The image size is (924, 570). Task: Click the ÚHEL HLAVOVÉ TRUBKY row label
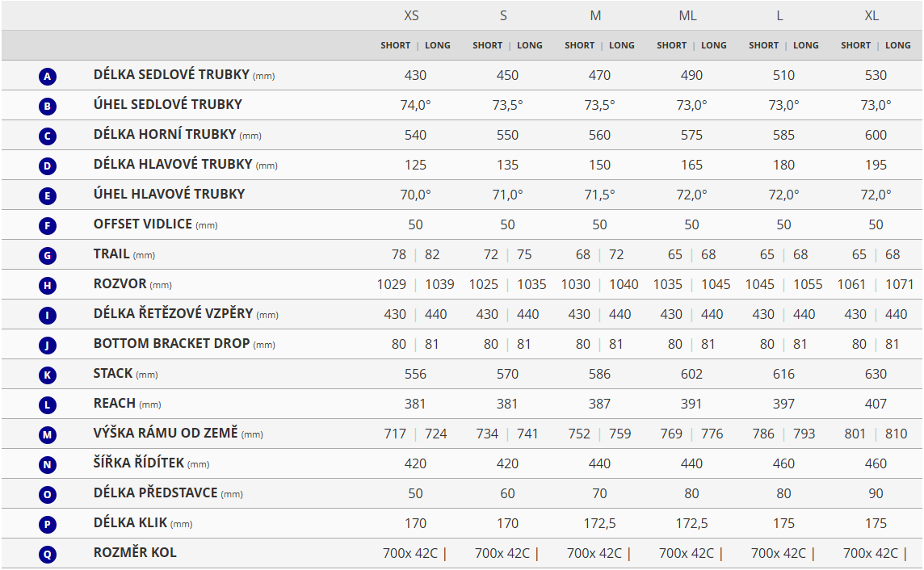169,194
